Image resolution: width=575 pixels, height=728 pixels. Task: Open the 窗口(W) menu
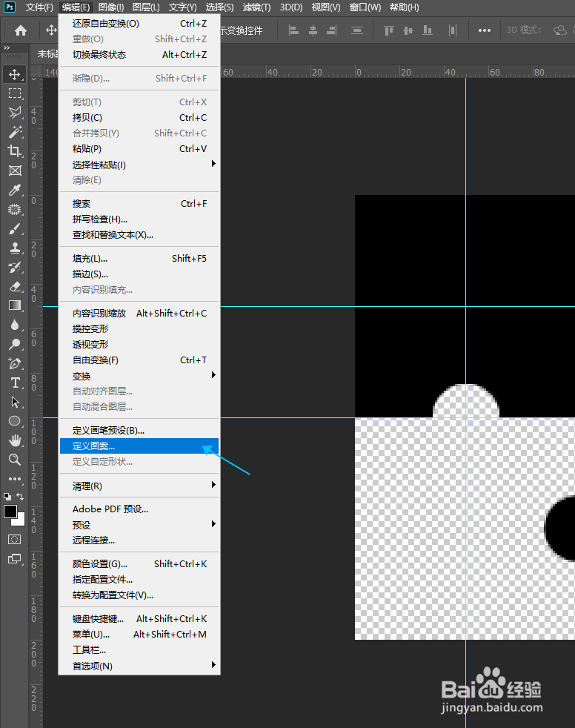point(365,7)
